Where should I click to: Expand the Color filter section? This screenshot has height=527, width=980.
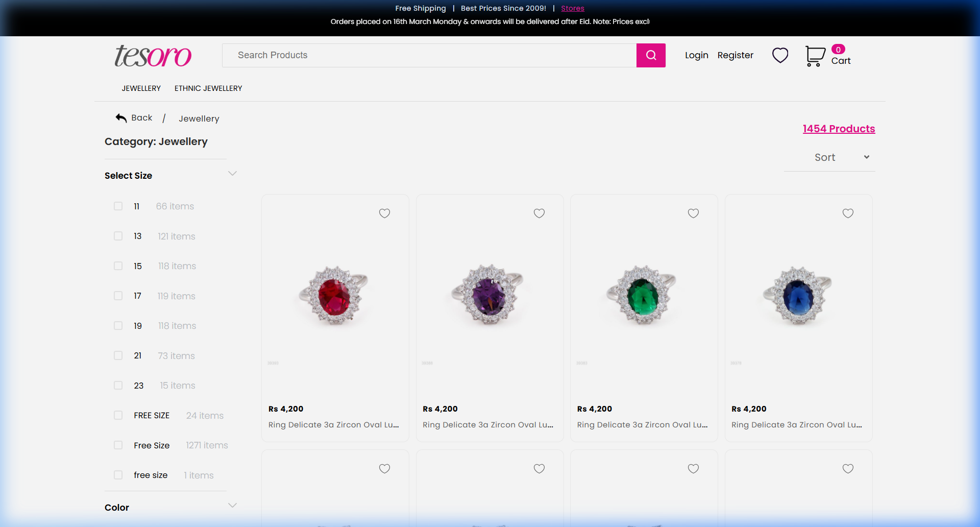point(232,506)
